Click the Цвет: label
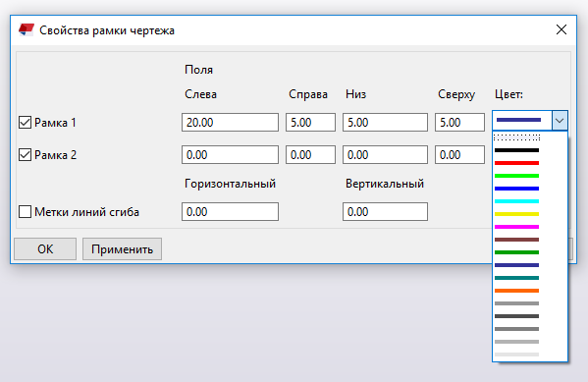This screenshot has width=588, height=382. tap(508, 94)
